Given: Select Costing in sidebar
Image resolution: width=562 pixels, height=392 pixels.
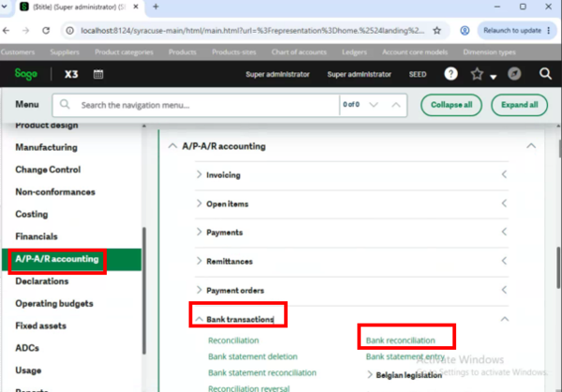Looking at the screenshot, I should click(32, 214).
